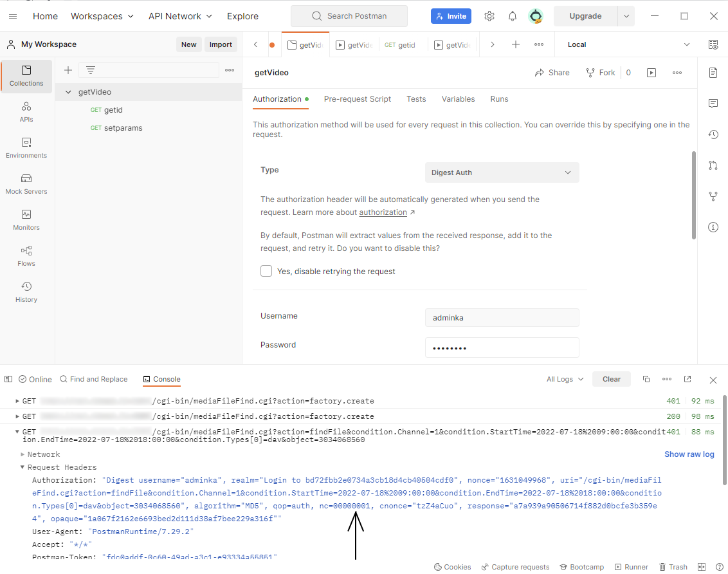Open the Trash from bottom bar

(673, 567)
